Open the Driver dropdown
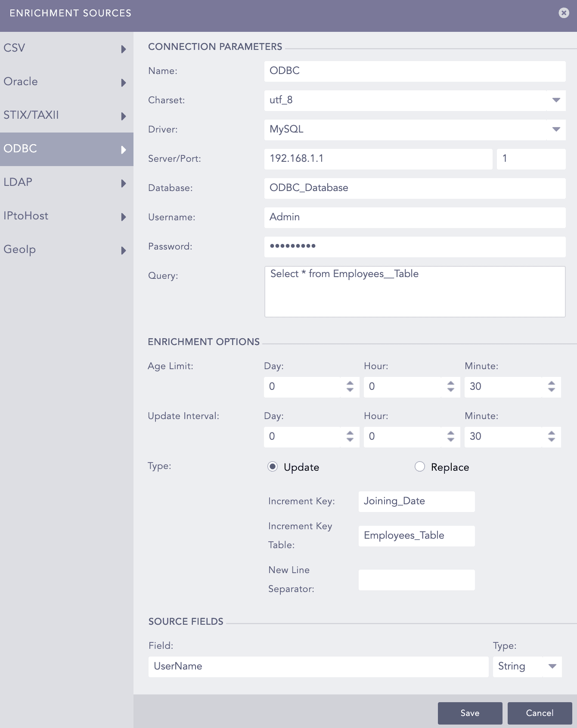 point(556,130)
